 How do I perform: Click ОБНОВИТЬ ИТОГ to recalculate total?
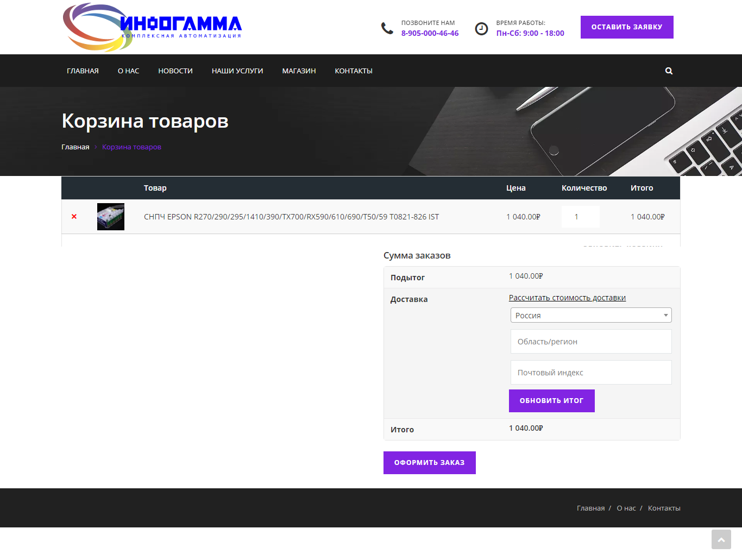pyautogui.click(x=551, y=401)
